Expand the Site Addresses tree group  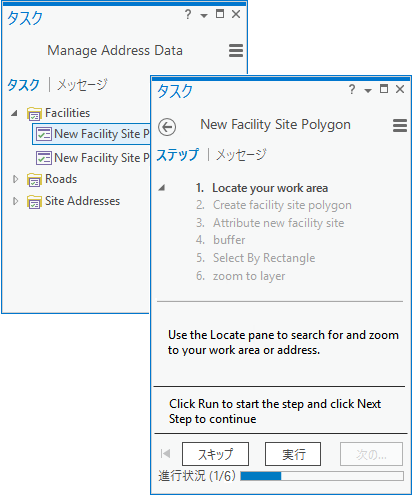pos(15,201)
